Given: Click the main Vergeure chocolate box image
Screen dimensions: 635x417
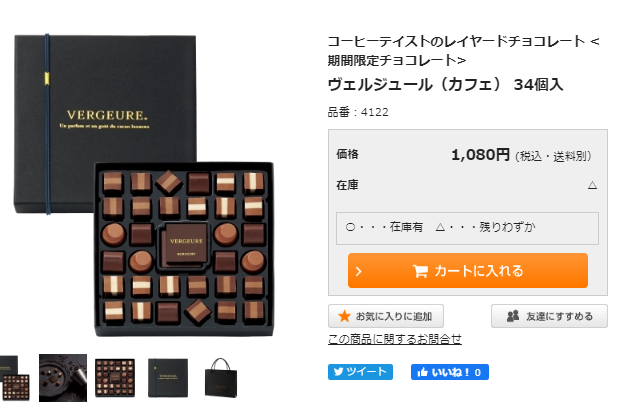Looking at the screenshot, I should click(144, 185).
